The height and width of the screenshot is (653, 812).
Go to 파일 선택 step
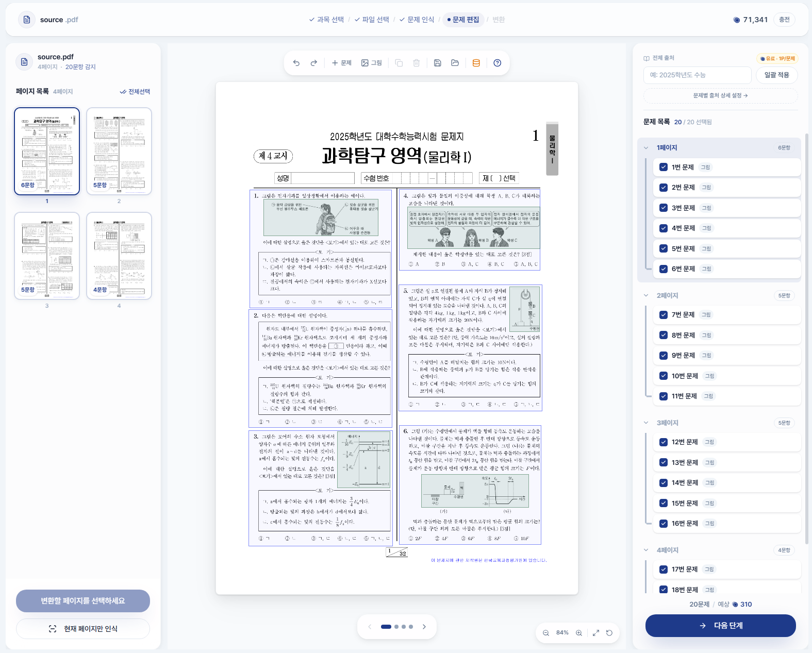(372, 20)
